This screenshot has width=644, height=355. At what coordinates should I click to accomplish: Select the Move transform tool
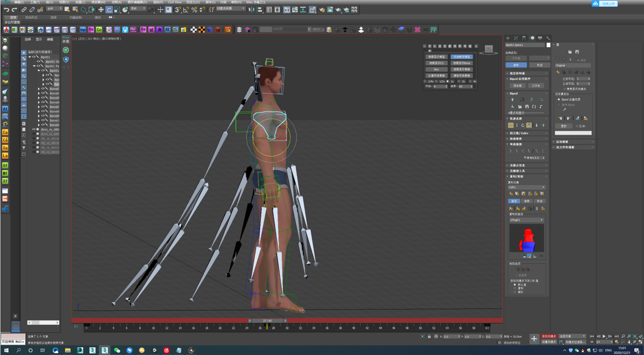101,10
